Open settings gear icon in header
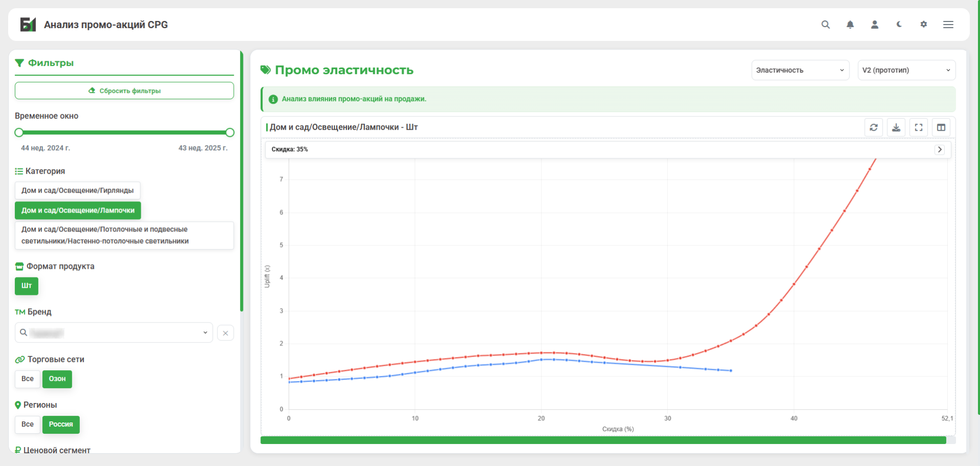The height and width of the screenshot is (466, 980). tap(924, 25)
